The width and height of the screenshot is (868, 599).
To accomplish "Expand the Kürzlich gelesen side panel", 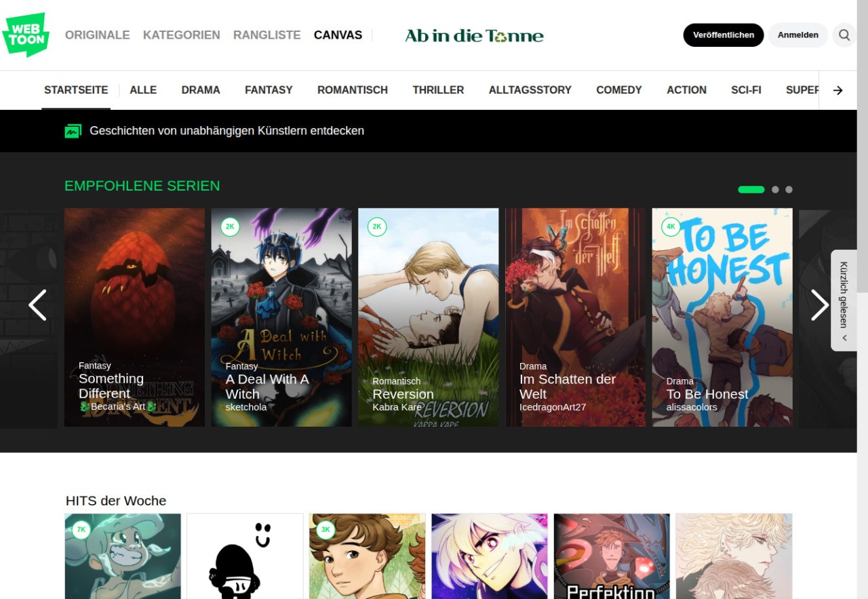I will point(844,300).
